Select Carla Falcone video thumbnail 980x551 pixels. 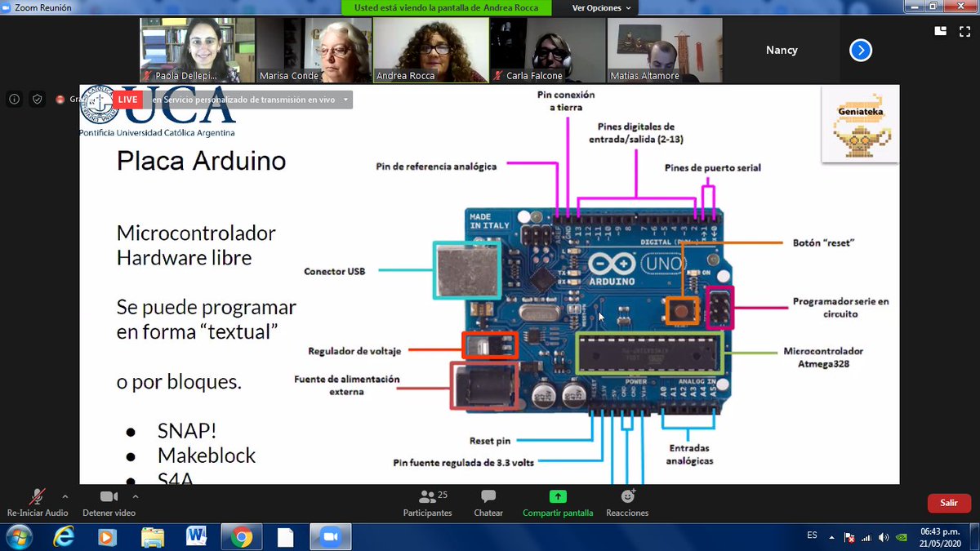(548, 51)
